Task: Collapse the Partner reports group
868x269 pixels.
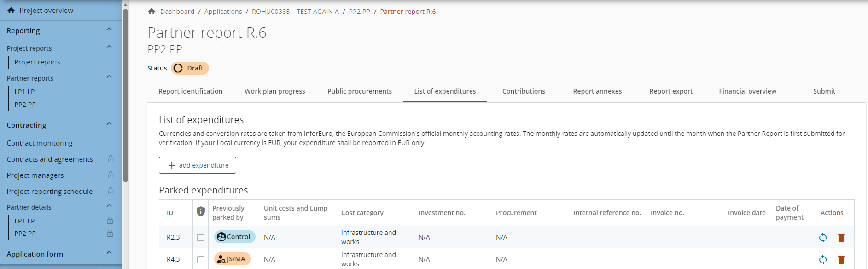Action: click(x=109, y=77)
